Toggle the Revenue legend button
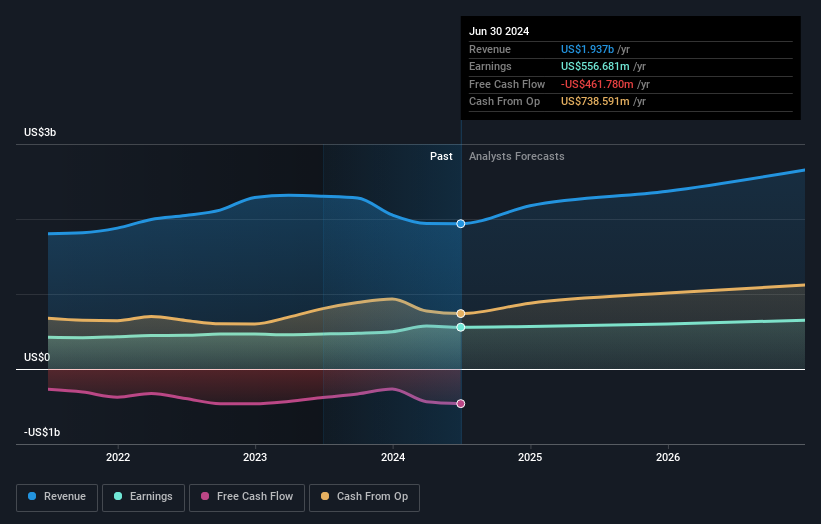The width and height of the screenshot is (821, 524). 57,497
